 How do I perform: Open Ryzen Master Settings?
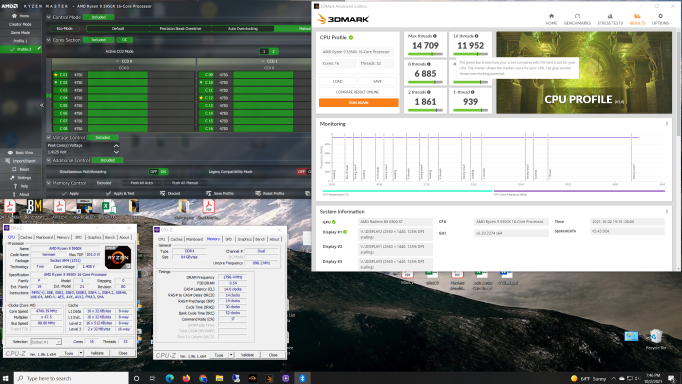click(20, 177)
